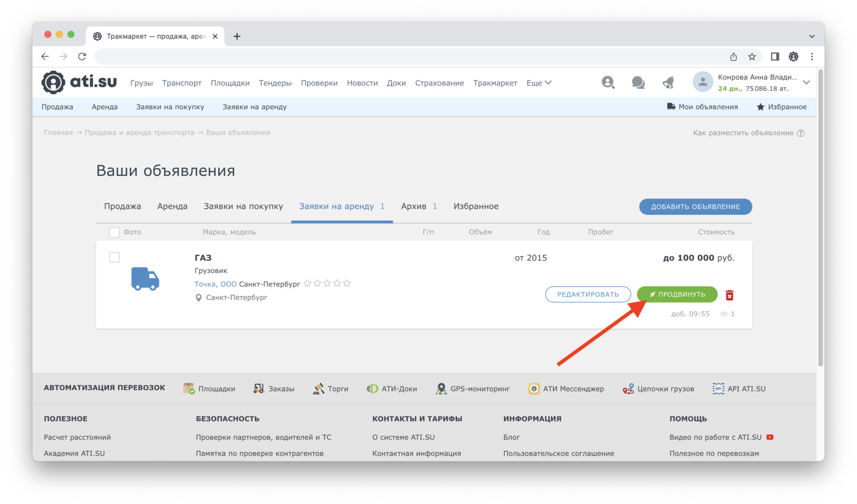
Task: Click the РЕДАКТИРОВАТЬ button
Action: pyautogui.click(x=588, y=294)
